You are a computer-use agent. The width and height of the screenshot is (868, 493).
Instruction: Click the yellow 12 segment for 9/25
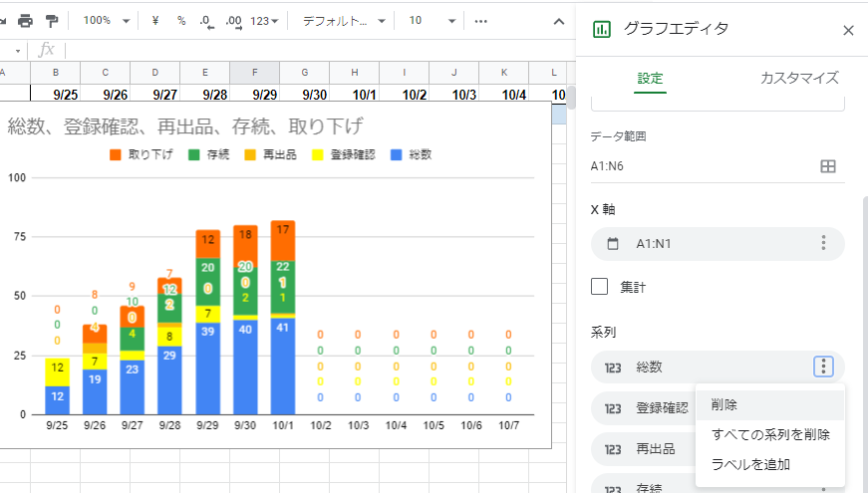click(x=57, y=371)
